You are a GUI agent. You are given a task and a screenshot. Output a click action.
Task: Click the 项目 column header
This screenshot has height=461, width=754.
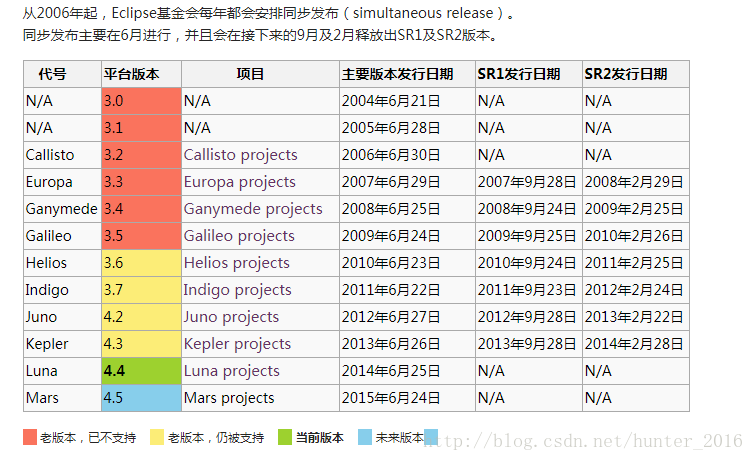(x=260, y=74)
